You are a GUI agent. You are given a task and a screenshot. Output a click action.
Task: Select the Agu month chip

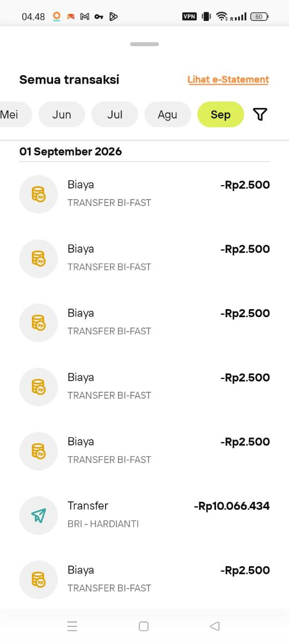click(x=167, y=114)
